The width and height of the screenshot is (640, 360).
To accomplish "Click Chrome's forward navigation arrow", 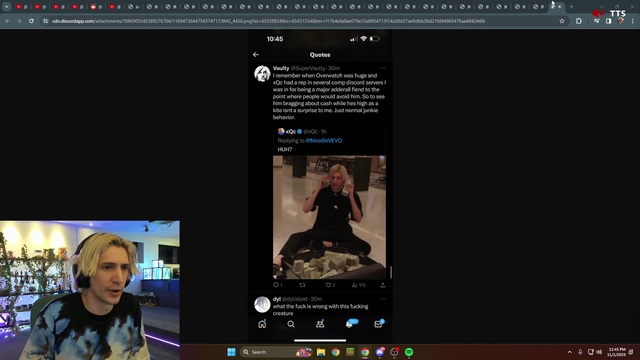I will (19, 21).
